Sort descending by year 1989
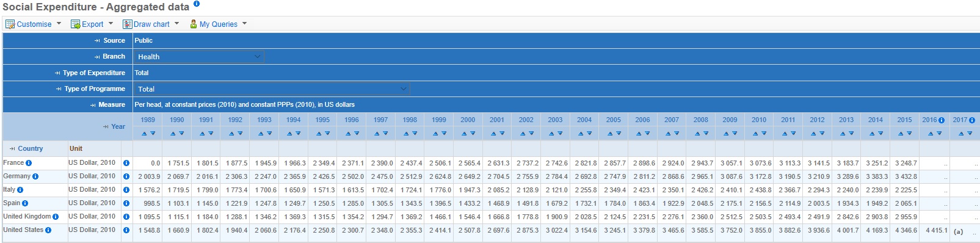 (153, 133)
